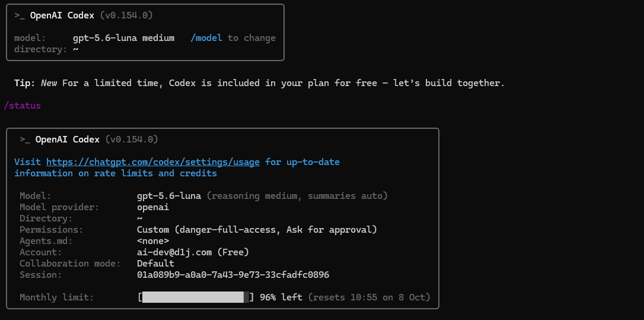Click the reasoning medium summaries auto text

tap(297, 196)
